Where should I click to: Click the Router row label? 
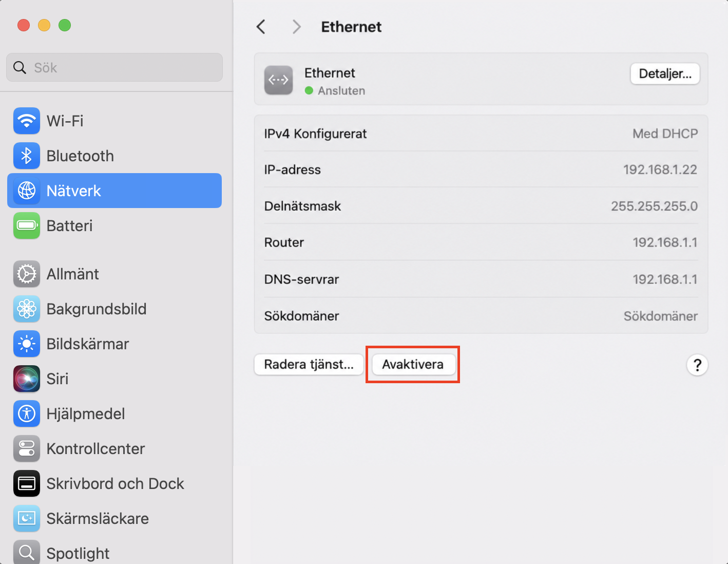tap(284, 242)
